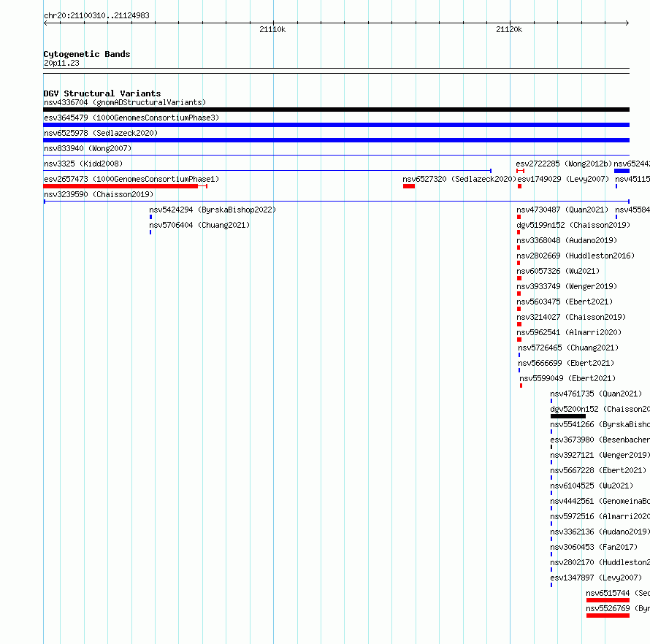The width and height of the screenshot is (650, 644).
Task: Select the red bar under nsv6527320
Action: coord(409,186)
